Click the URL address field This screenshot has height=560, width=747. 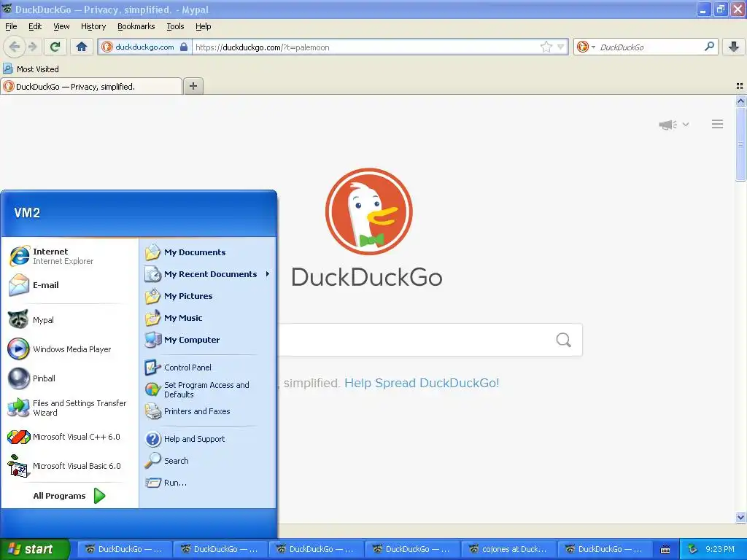[x=366, y=47]
